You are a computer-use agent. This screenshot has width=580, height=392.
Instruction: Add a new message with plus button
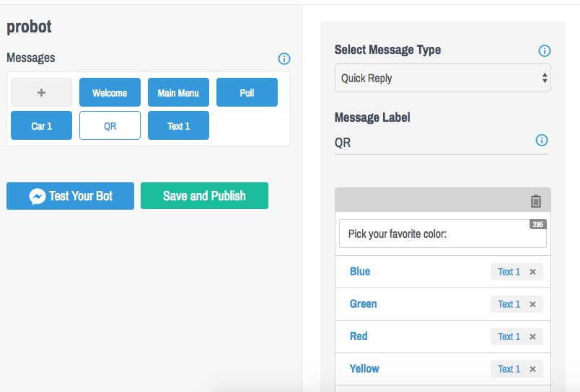[x=41, y=92]
